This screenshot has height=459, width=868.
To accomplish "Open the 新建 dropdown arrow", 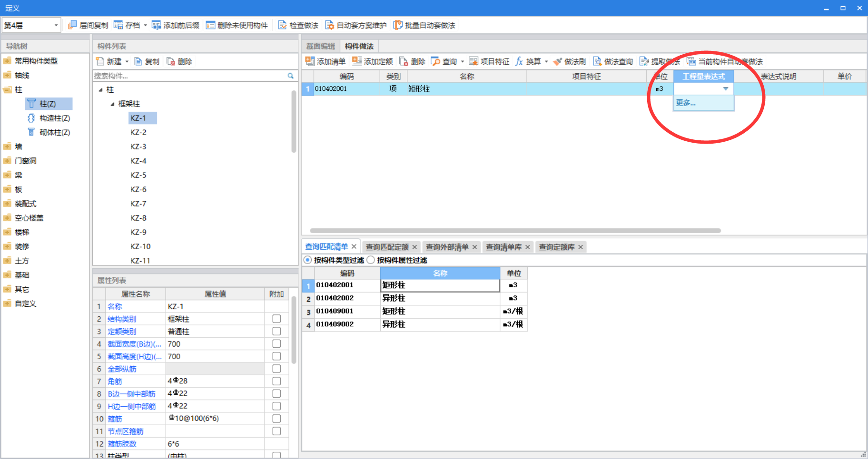I will 127,61.
